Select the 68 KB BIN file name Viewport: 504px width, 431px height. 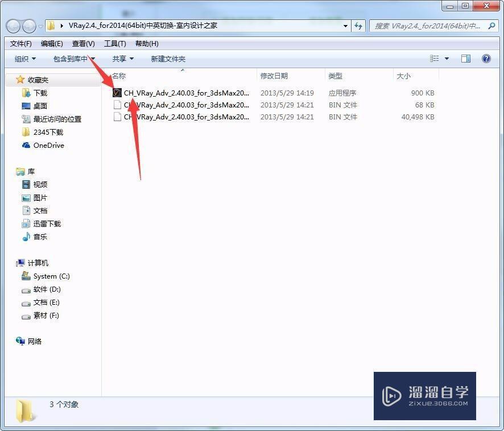pyautogui.click(x=187, y=105)
